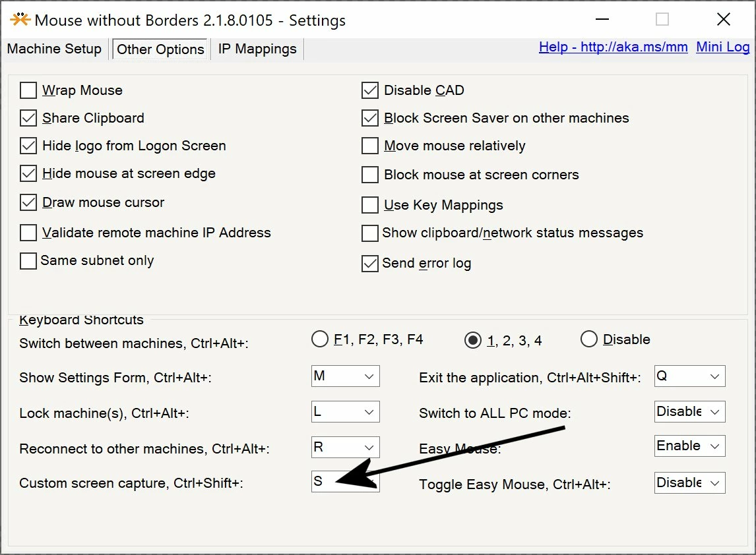
Task: Switch to the Machine Setup tab
Action: coord(54,49)
